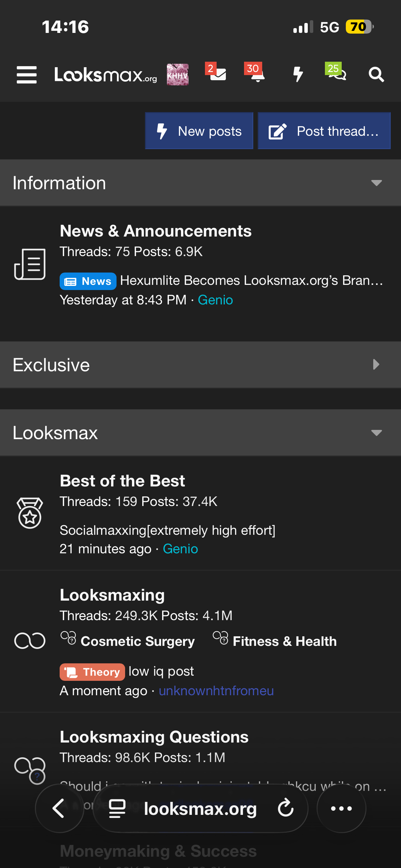Open the Exclusive category heading
Image resolution: width=401 pixels, height=868 pixels.
click(x=51, y=365)
